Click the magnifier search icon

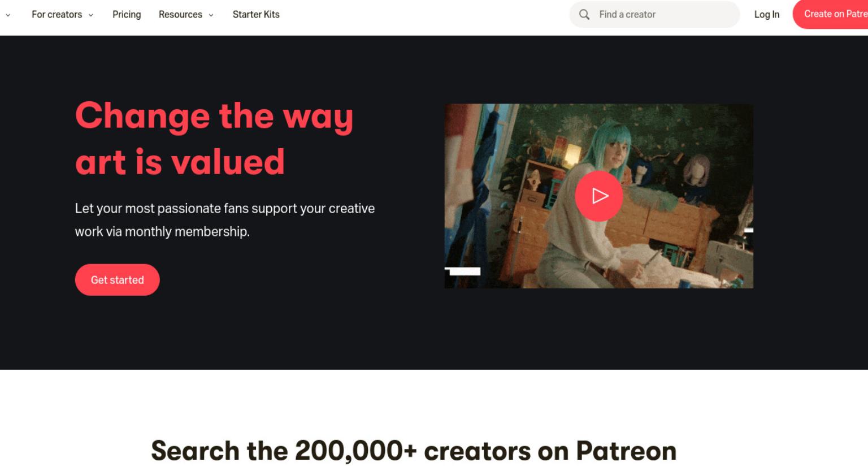tap(584, 15)
